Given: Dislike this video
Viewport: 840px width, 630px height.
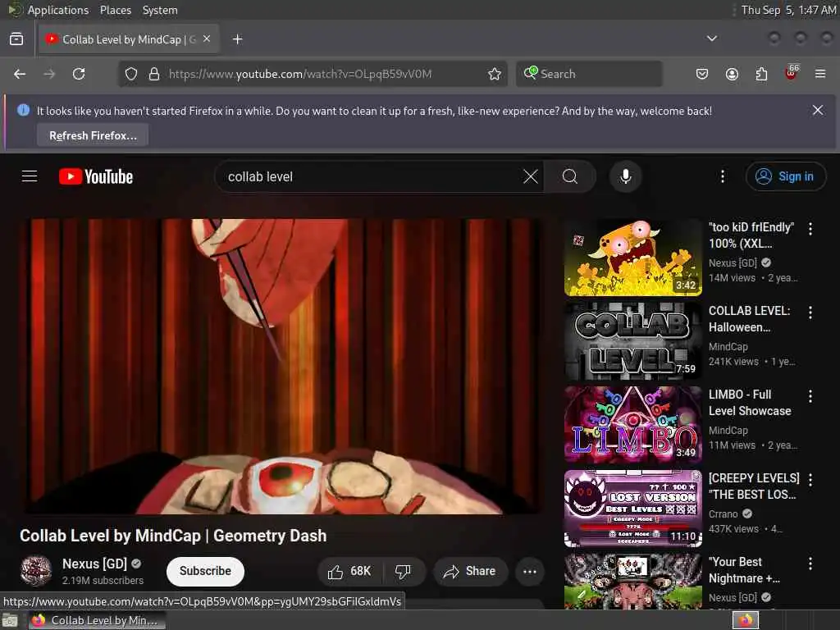Looking at the screenshot, I should (x=404, y=572).
